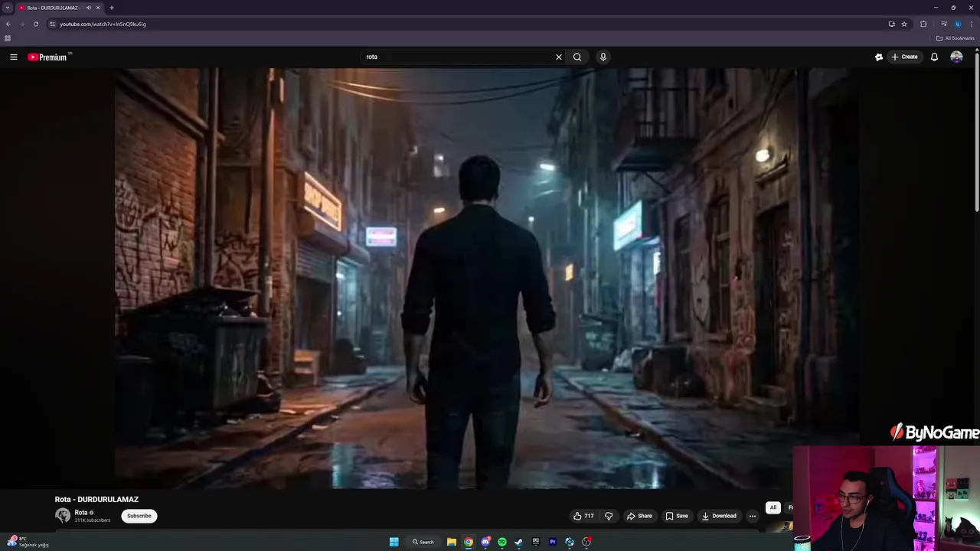Close the Rota - DURDURULAMAZ tab

point(98,8)
